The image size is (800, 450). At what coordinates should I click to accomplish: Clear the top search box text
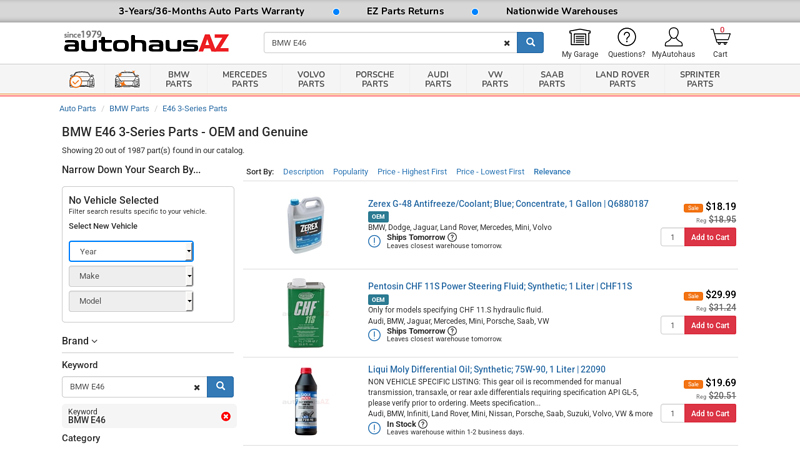507,43
